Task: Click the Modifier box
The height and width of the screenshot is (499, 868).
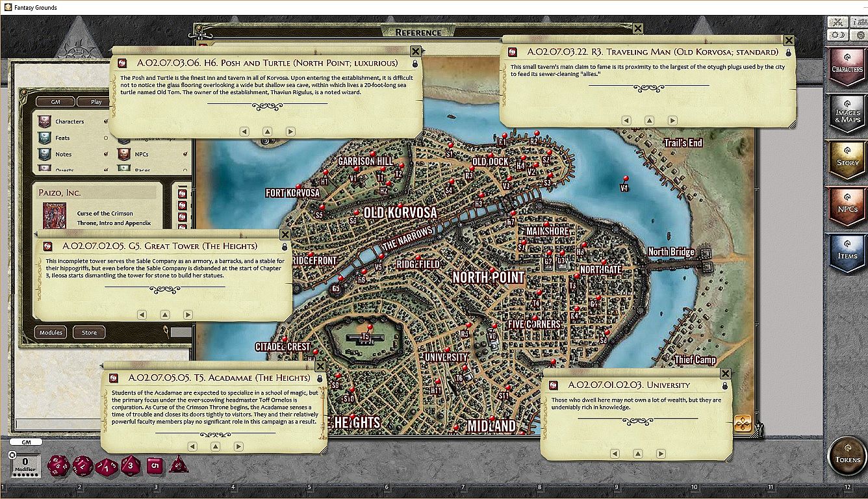Action: click(25, 465)
